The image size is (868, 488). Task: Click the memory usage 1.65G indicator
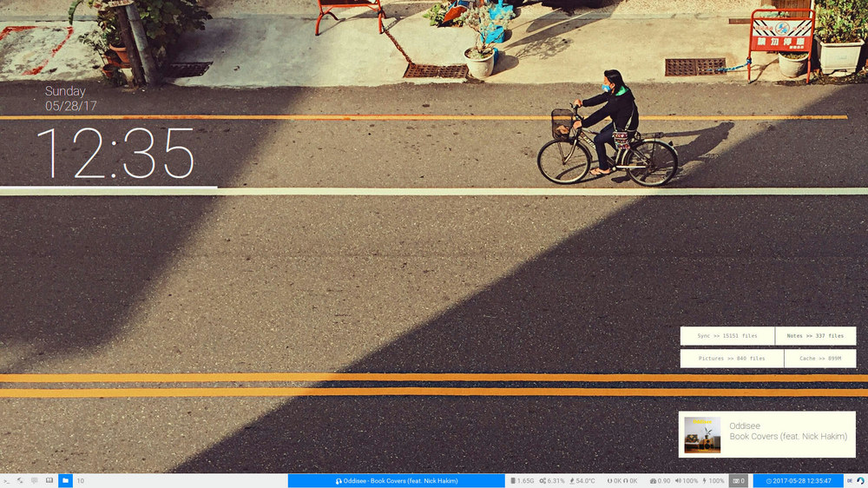tap(522, 480)
